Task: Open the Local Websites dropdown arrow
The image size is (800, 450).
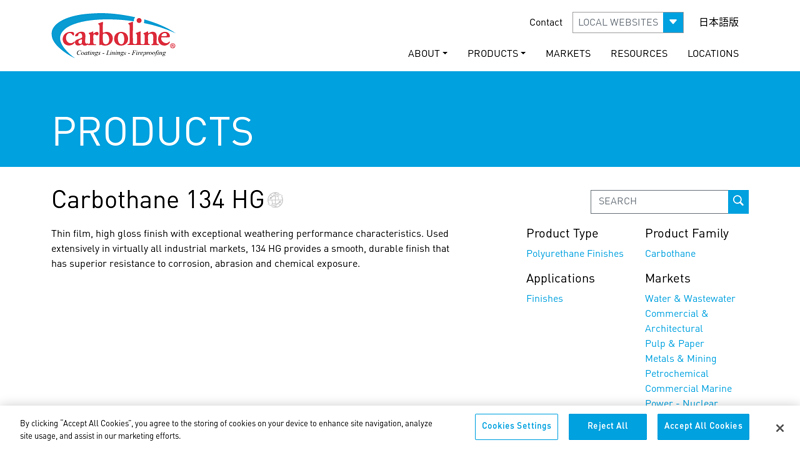Action: [x=673, y=22]
